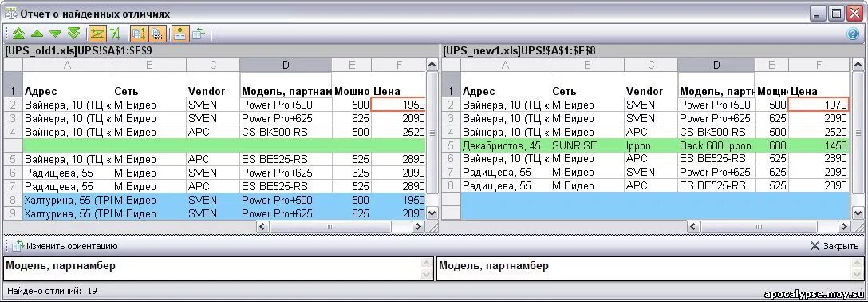The image size is (868, 302).
Task: Click 'ES BE525-RS' in left row 5
Action: tap(286, 159)
